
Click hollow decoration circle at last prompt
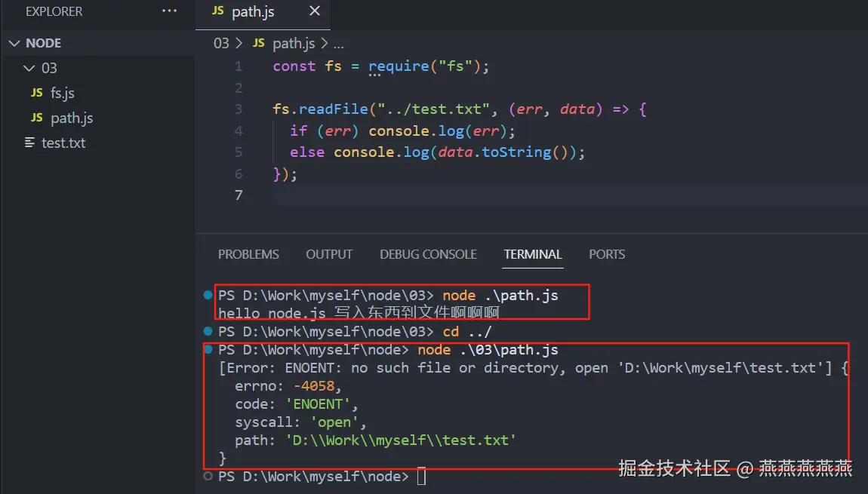click(208, 477)
